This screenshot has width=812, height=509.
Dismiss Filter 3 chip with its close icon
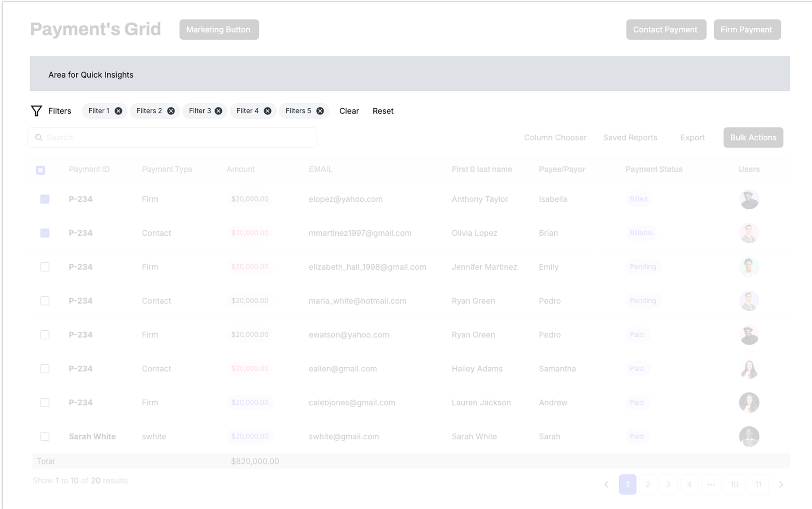218,111
